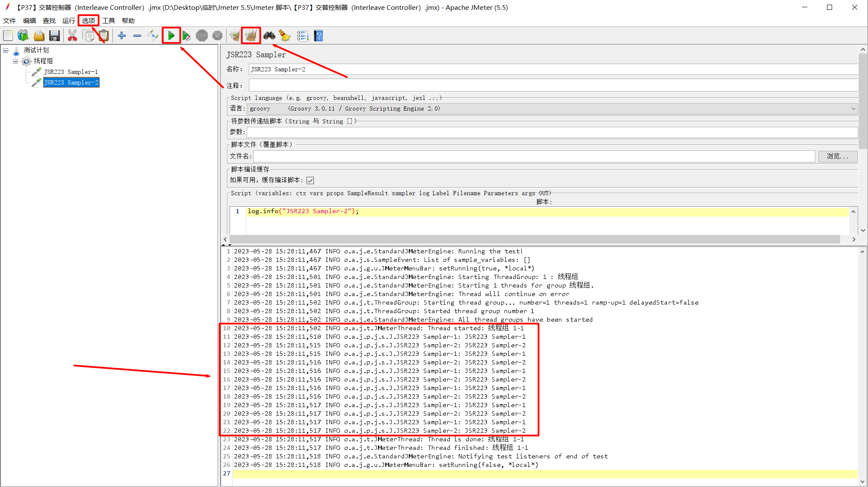Click the 测试计划 flask icon

(x=16, y=51)
